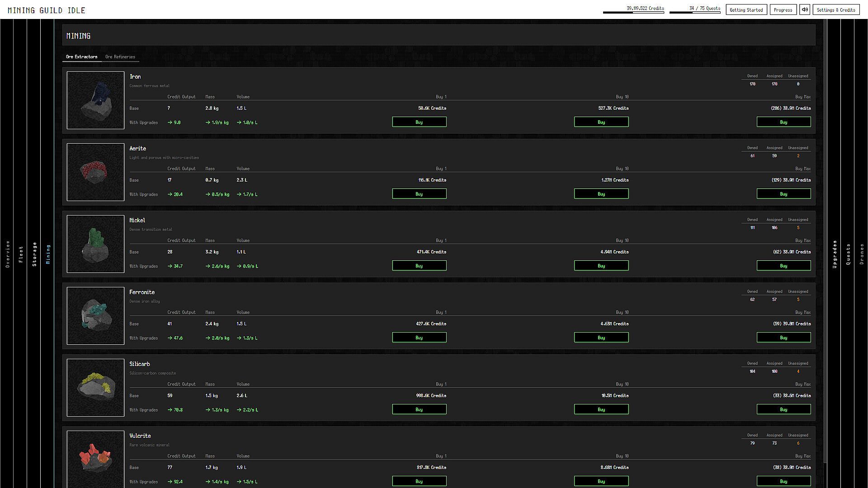The height and width of the screenshot is (488, 868).
Task: Buy max Silicarb extractors
Action: point(783,409)
